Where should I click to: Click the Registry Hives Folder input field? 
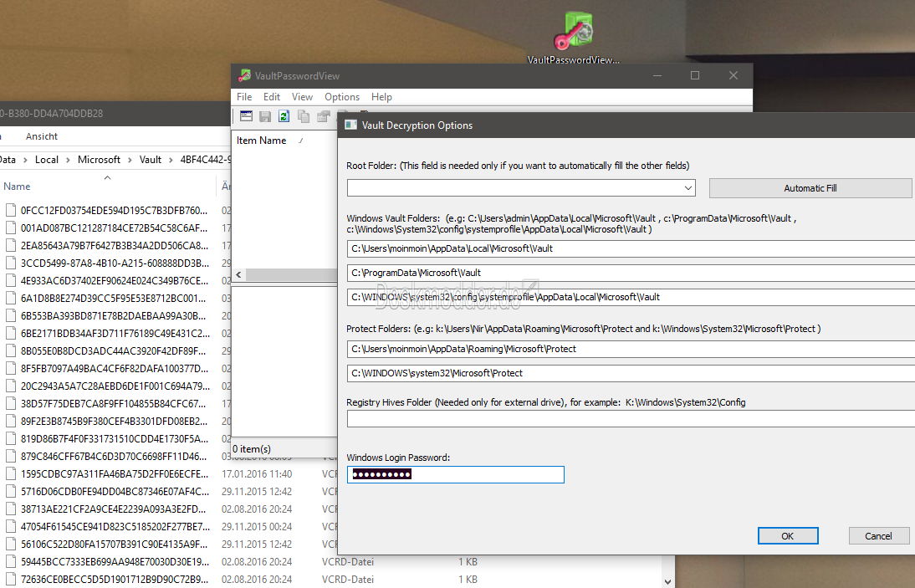[x=631, y=419]
